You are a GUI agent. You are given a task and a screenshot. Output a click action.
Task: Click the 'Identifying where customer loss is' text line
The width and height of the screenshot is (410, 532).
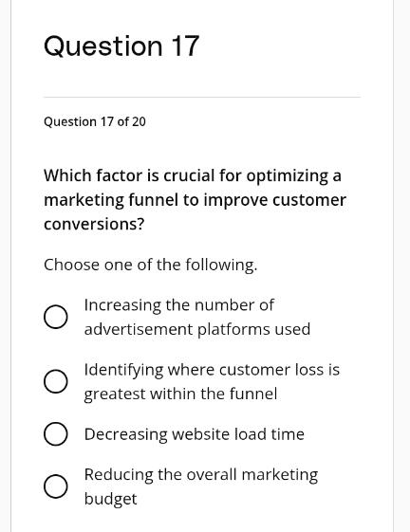click(212, 370)
